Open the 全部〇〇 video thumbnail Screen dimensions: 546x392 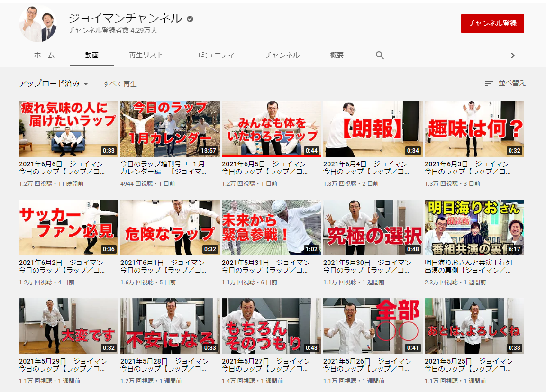click(373, 326)
